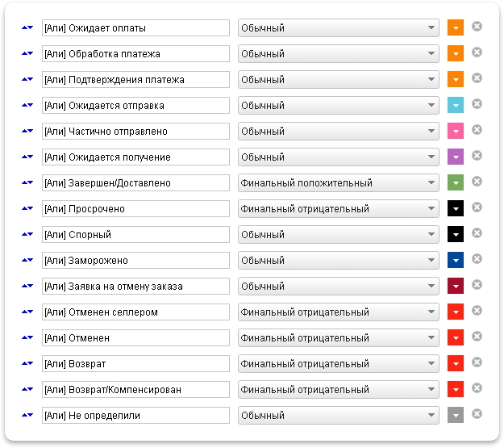The image size is (504, 448).
Task: Click the "[Али] Ожидается получение" name field
Action: pyautogui.click(x=135, y=157)
